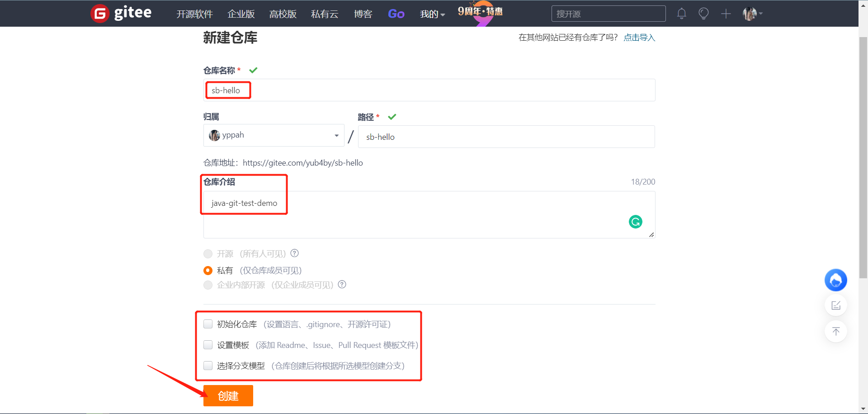Click the back-to-top arrow icon
Viewport: 868px width, 414px height.
tap(835, 331)
